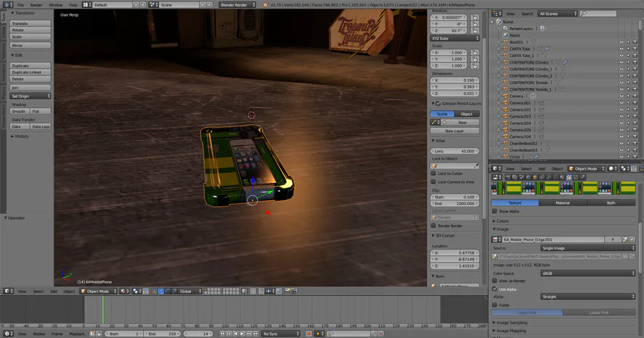Open the Help menu
Viewport: 644px width, 338px height.
[73, 5]
